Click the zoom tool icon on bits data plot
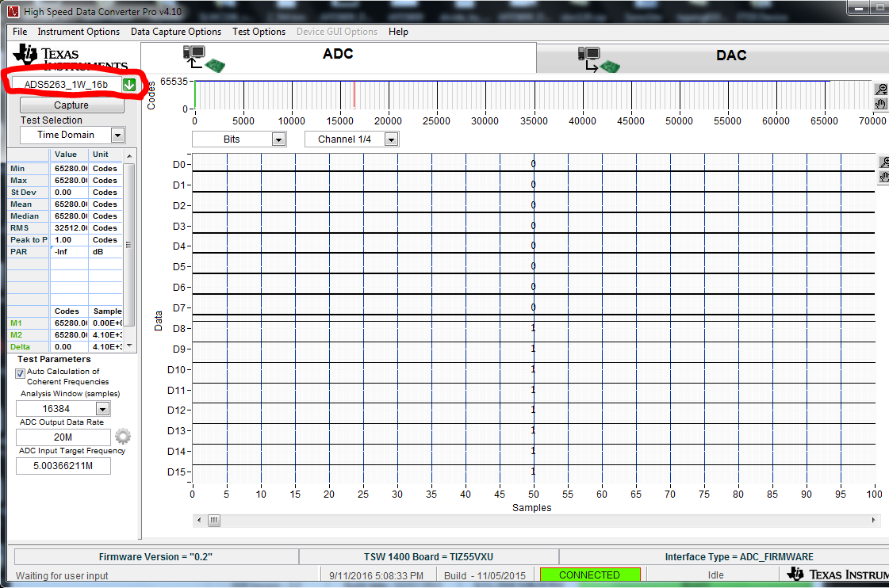Viewport: 889px width, 588px height. pyautogui.click(x=884, y=162)
